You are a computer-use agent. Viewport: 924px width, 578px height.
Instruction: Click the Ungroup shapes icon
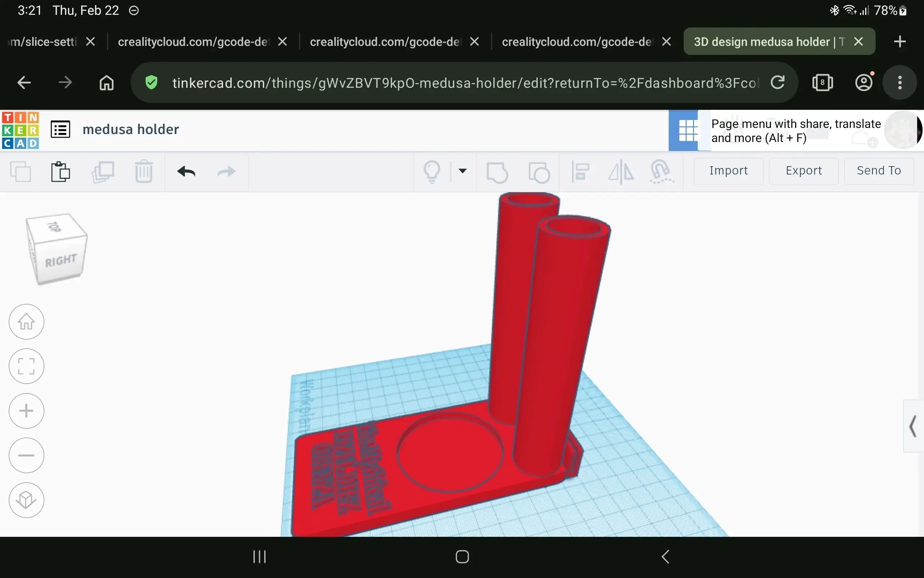click(x=539, y=172)
